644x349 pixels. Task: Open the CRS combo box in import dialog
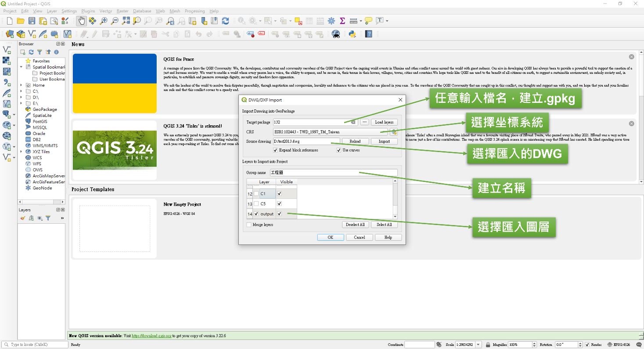pyautogui.click(x=331, y=132)
